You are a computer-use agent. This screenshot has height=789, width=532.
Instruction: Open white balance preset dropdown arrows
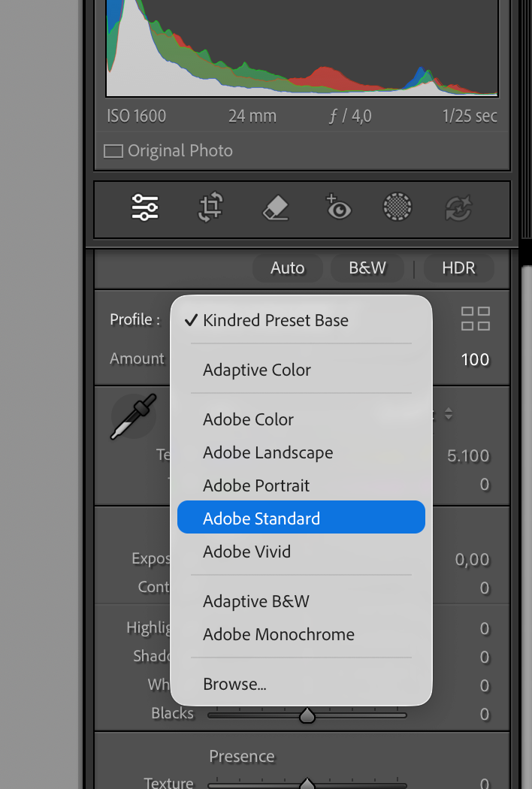[x=449, y=414]
